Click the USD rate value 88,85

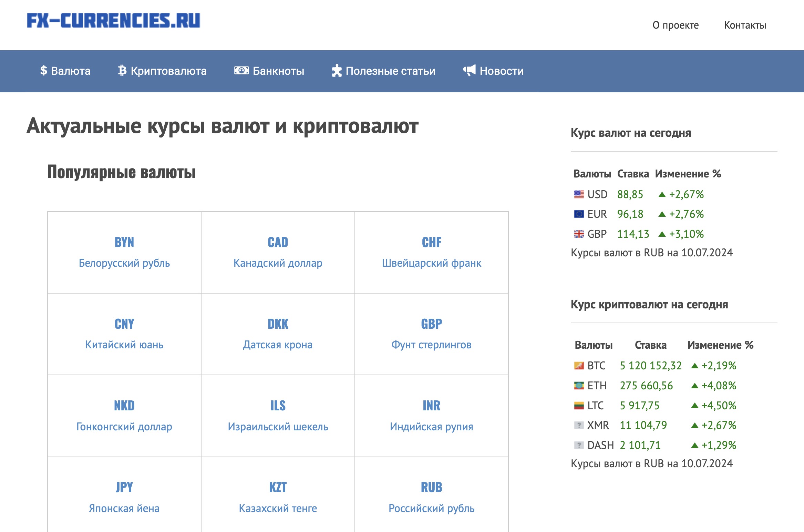(630, 194)
